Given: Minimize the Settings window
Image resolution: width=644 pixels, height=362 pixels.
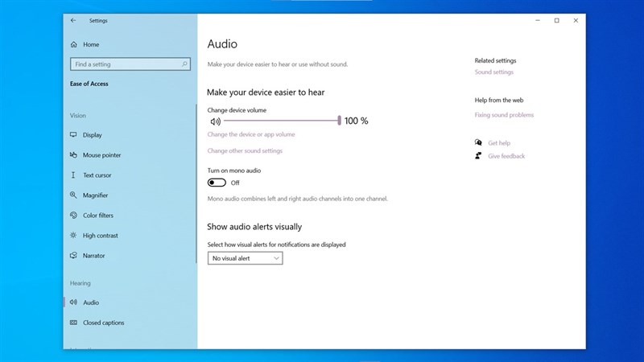Looking at the screenshot, I should [538, 20].
